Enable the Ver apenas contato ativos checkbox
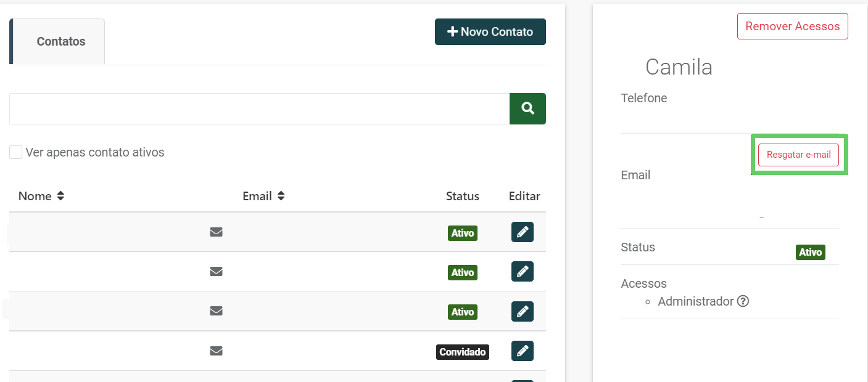This screenshot has height=382, width=868. click(16, 152)
